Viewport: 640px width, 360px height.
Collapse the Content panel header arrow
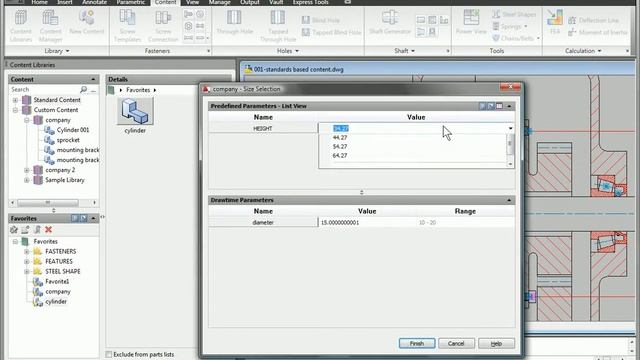[x=93, y=79]
